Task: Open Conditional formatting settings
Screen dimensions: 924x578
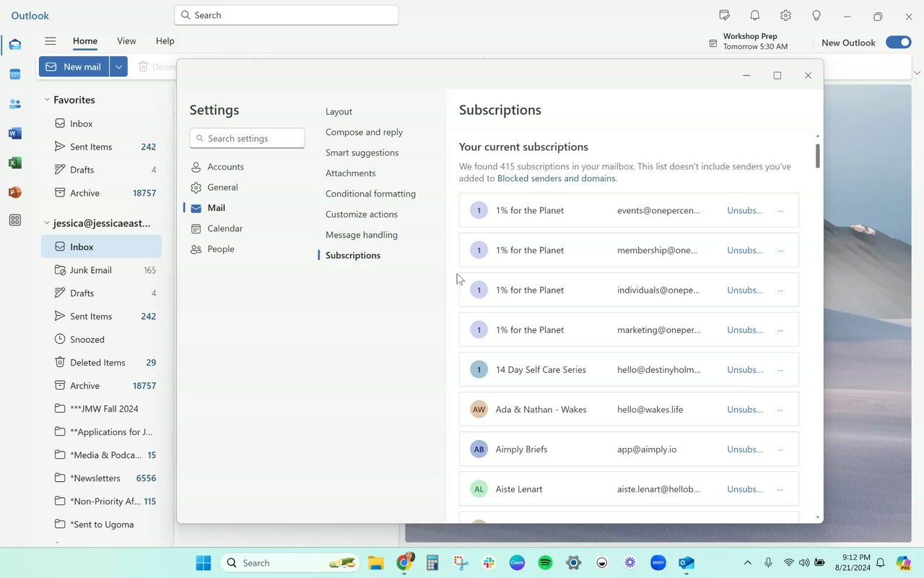Action: pos(370,194)
